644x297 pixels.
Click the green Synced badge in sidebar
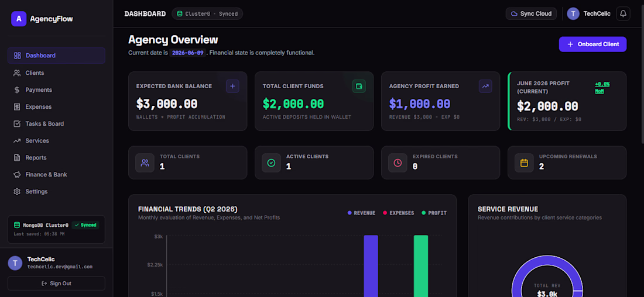click(85, 225)
